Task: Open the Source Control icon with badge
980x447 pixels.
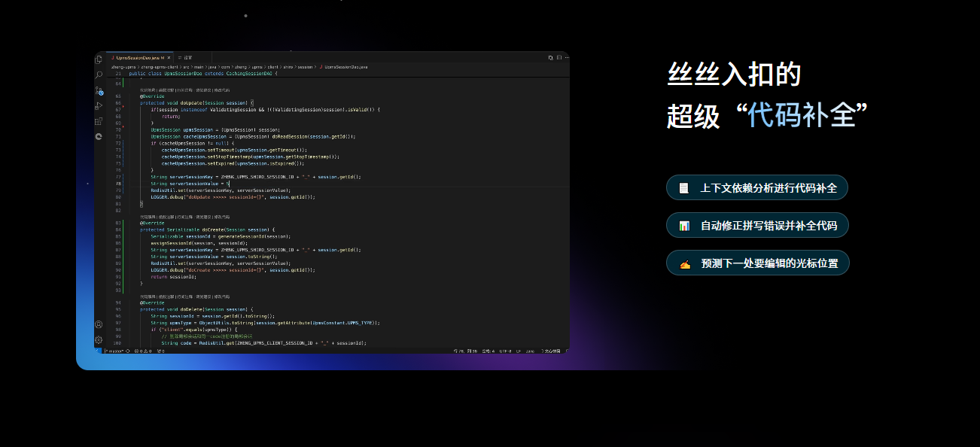Action: point(99,90)
